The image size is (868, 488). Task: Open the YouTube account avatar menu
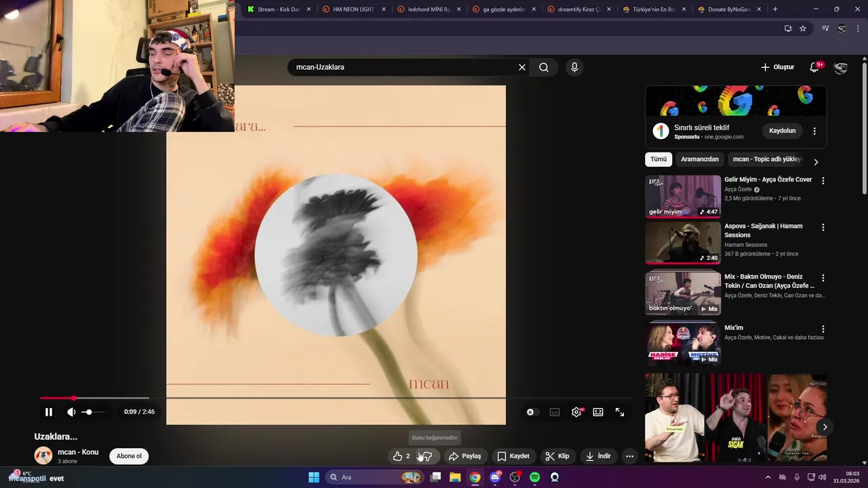[840, 67]
